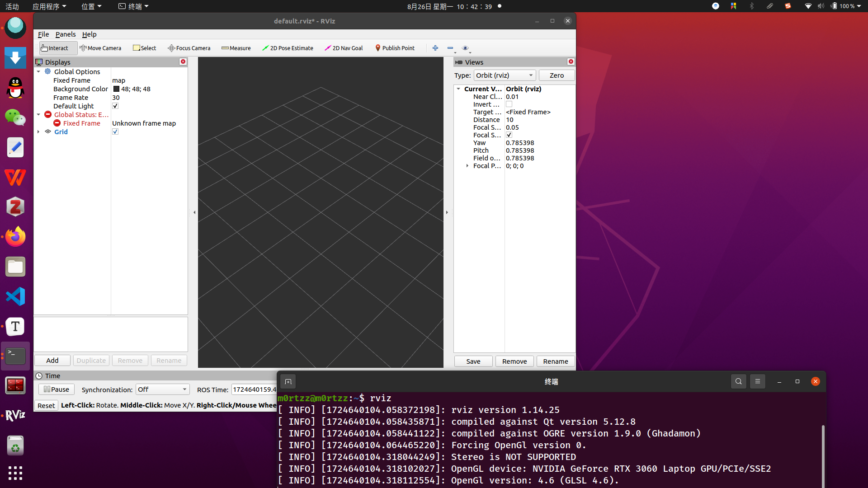Image resolution: width=868 pixels, height=488 pixels.
Task: Disable the Grid display checkbox
Action: (x=115, y=131)
